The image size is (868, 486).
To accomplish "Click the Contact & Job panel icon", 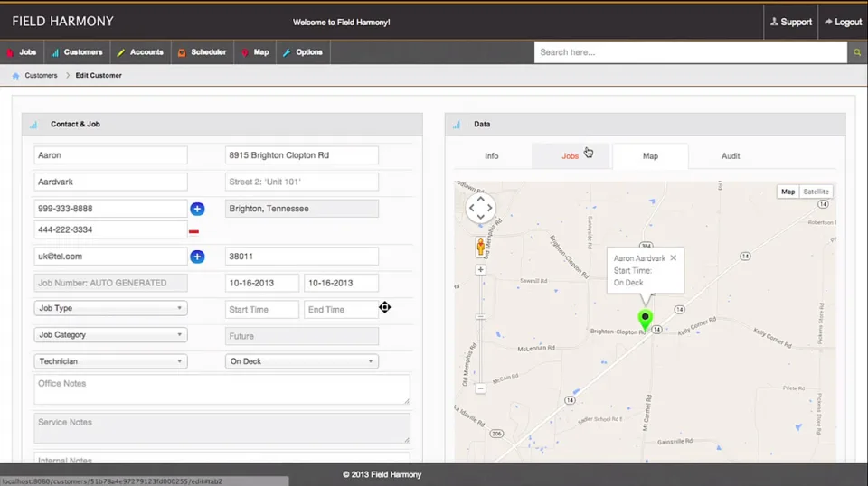I will (33, 125).
